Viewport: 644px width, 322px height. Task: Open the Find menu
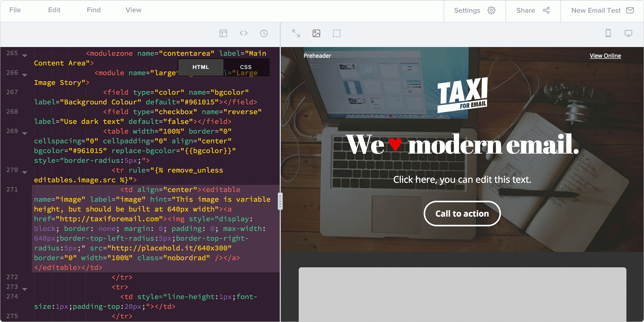pos(94,10)
